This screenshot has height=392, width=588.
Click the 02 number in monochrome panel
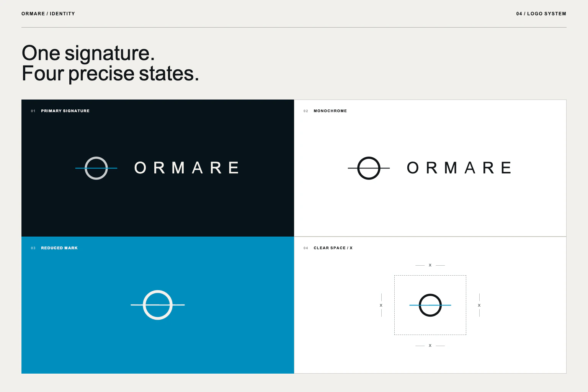pyautogui.click(x=306, y=111)
